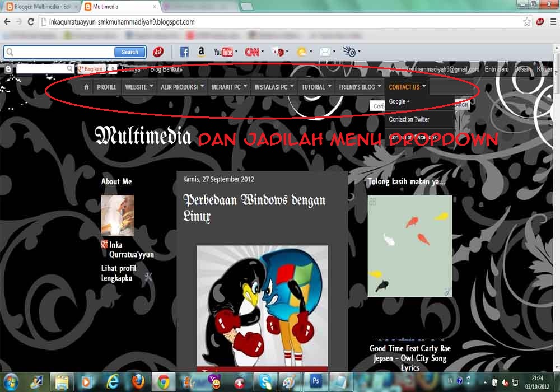
Task: Open Yahoo Messenger from the taskbar
Action: 214,382
